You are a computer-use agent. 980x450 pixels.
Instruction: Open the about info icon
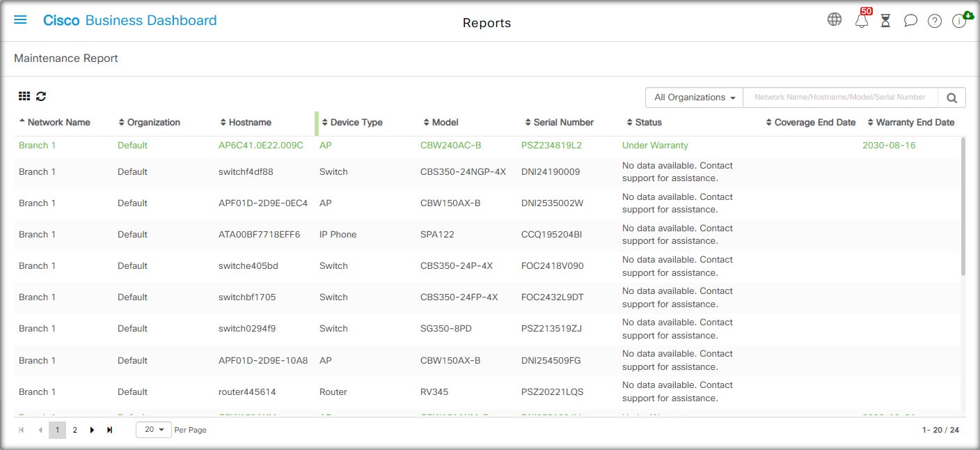(959, 21)
